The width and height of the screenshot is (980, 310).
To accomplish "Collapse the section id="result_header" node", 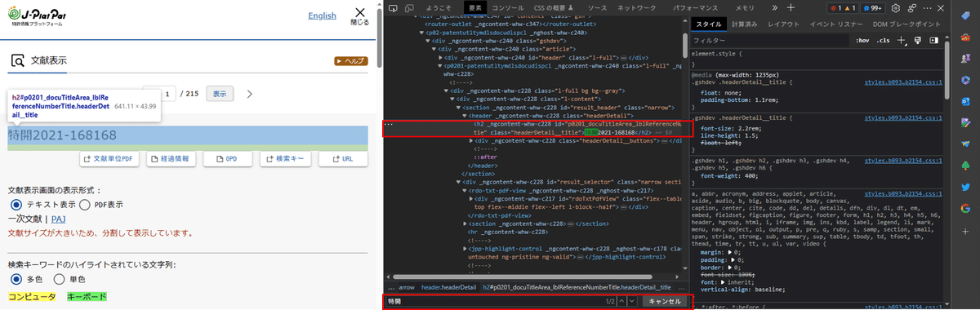I will click(458, 107).
